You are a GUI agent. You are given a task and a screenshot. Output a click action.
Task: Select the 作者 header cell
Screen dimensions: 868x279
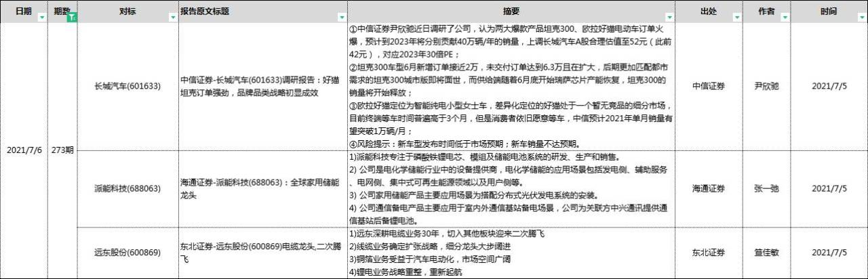(x=766, y=12)
